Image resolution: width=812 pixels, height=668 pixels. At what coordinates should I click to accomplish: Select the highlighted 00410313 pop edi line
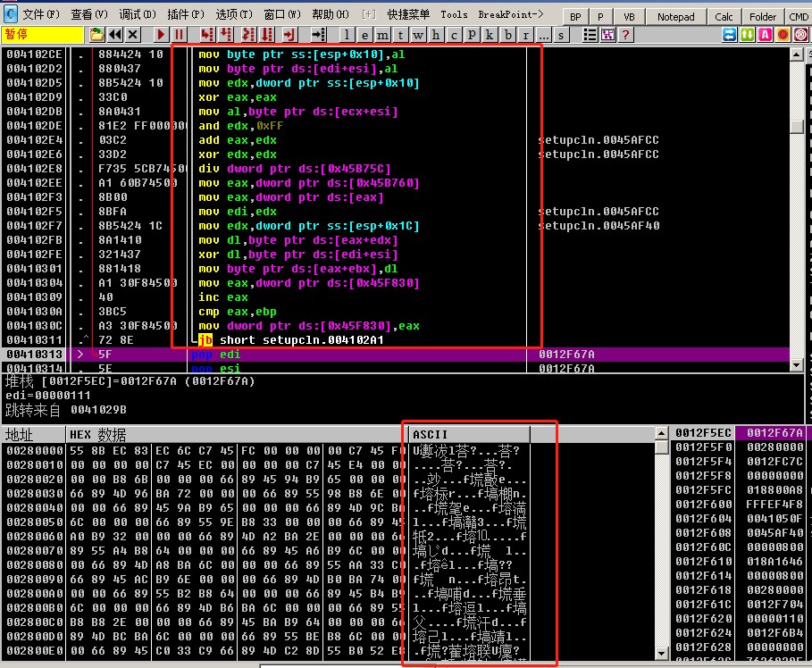click(x=268, y=355)
